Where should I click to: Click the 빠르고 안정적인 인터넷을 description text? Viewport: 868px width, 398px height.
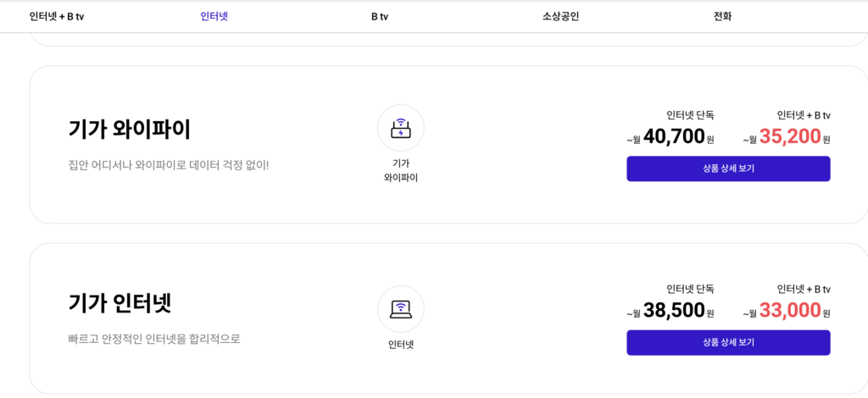coord(154,339)
